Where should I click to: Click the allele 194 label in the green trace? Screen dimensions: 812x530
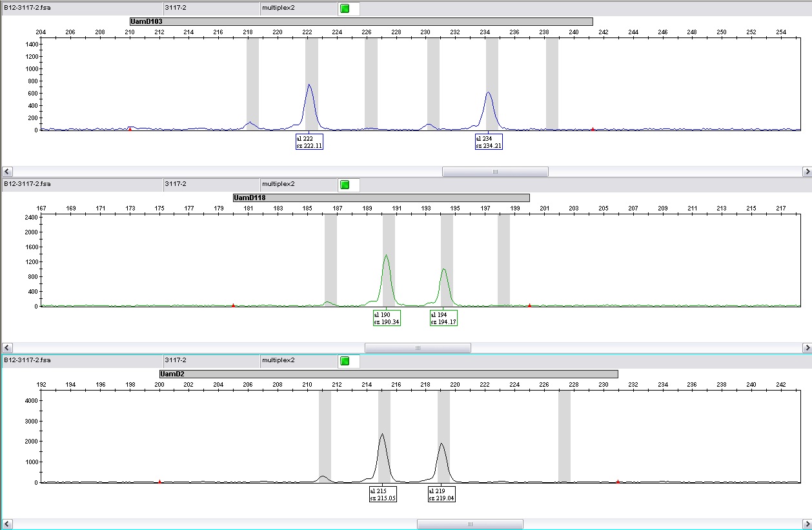click(x=443, y=318)
